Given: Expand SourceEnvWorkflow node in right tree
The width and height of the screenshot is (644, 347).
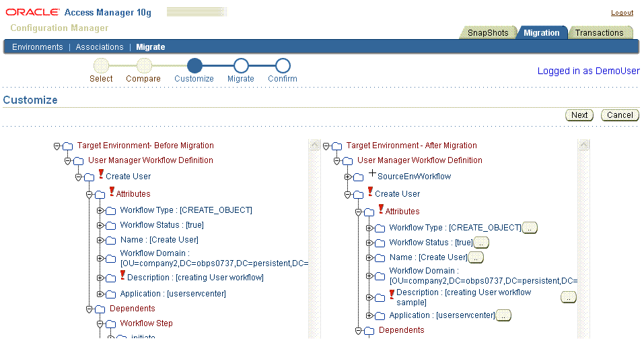Looking at the screenshot, I should coord(347,177).
